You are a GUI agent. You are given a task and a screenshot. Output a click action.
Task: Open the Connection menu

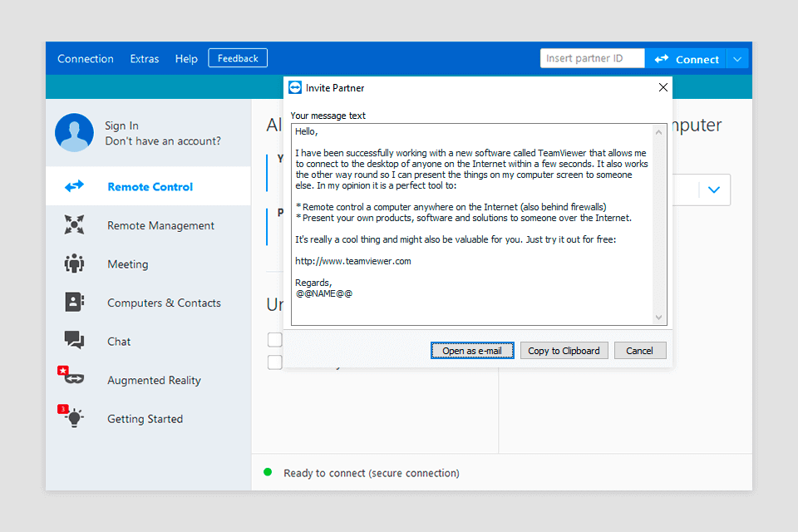86,58
